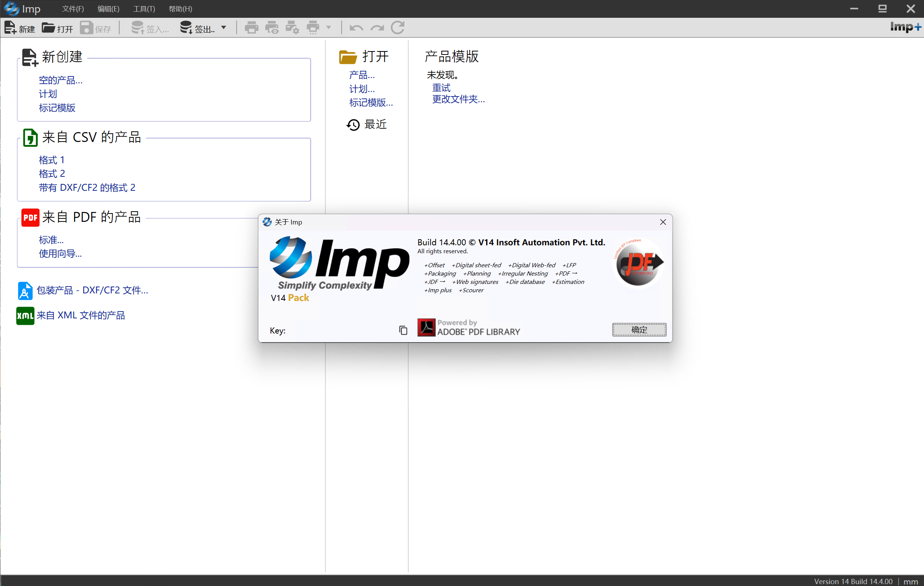Viewport: 924px width, 586px height.
Task: Click the Imp+ logo in toolbar
Action: point(905,27)
